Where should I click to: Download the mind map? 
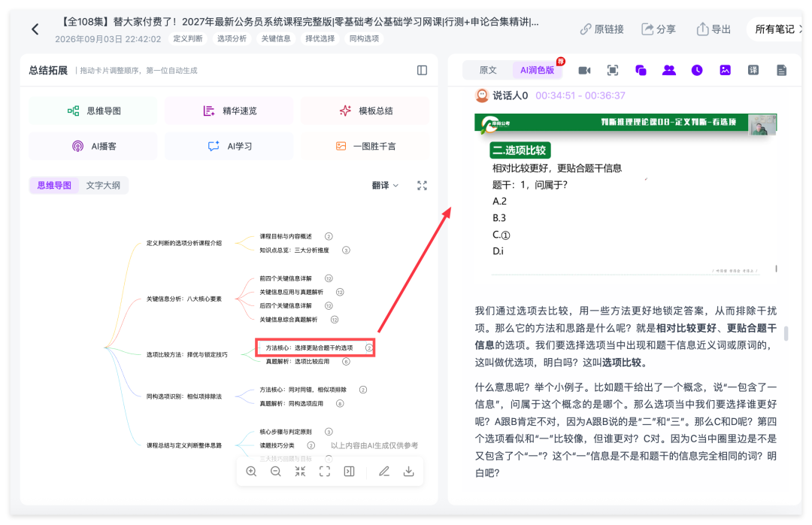[x=408, y=471]
